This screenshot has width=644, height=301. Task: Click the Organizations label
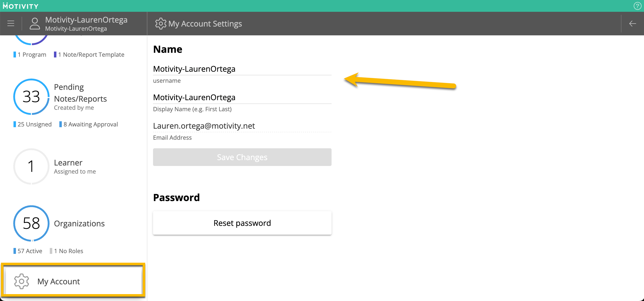coord(79,223)
